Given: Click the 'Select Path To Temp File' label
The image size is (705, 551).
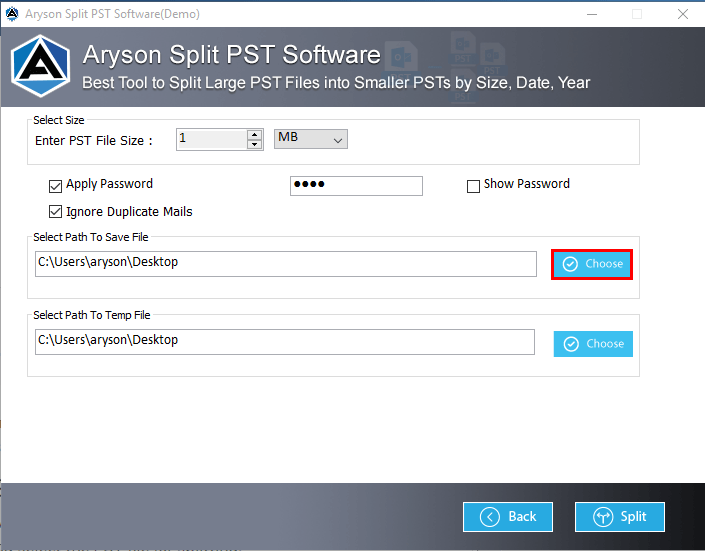Looking at the screenshot, I should tap(92, 315).
